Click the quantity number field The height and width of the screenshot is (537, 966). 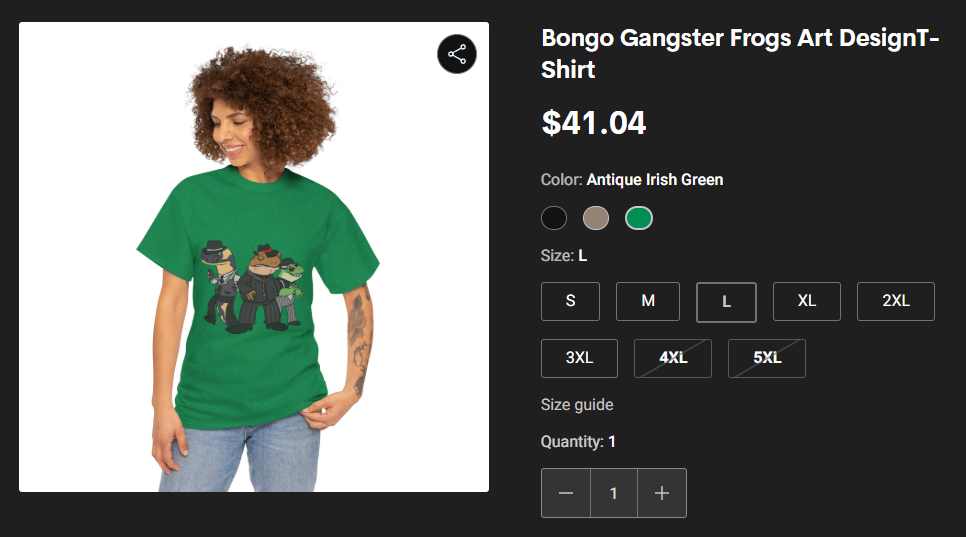(x=614, y=493)
